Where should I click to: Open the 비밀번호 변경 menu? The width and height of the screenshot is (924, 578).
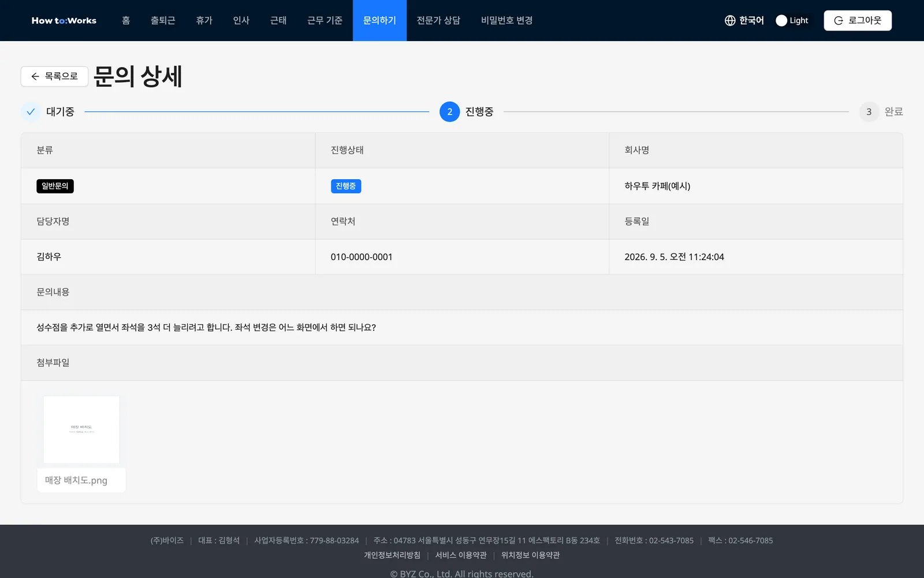coord(506,20)
